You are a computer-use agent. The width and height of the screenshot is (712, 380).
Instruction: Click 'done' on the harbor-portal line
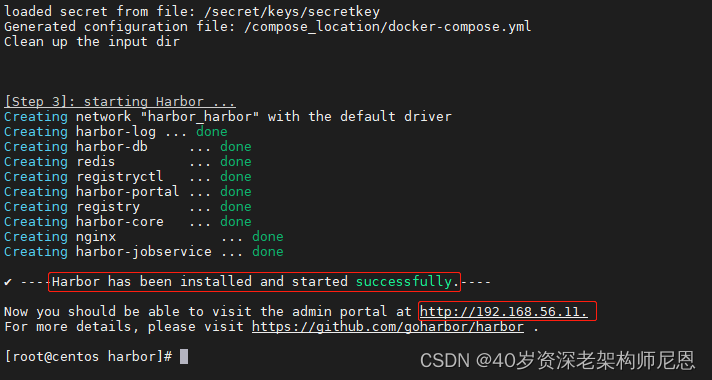236,192
